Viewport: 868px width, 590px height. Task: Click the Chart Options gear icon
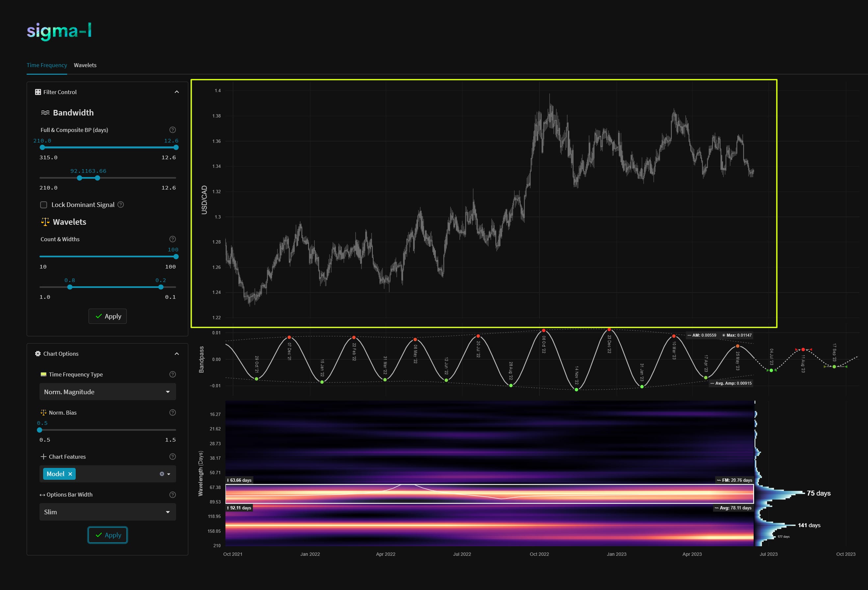pos(38,354)
